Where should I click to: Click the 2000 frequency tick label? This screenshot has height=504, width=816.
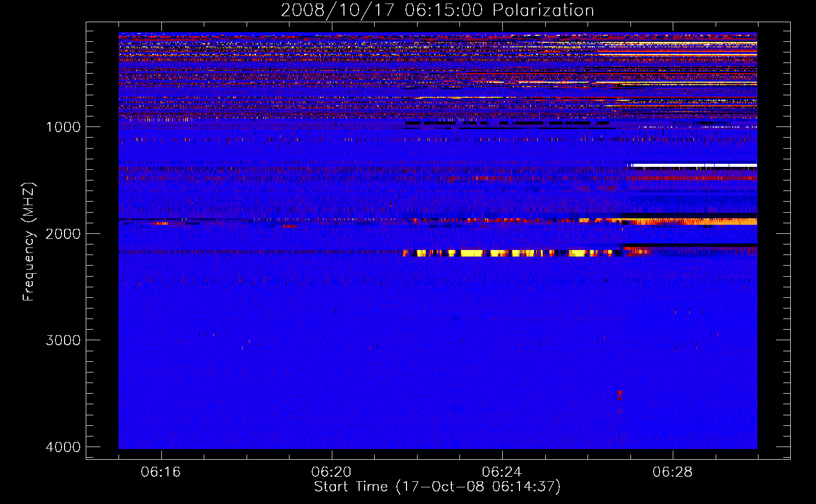pos(63,234)
